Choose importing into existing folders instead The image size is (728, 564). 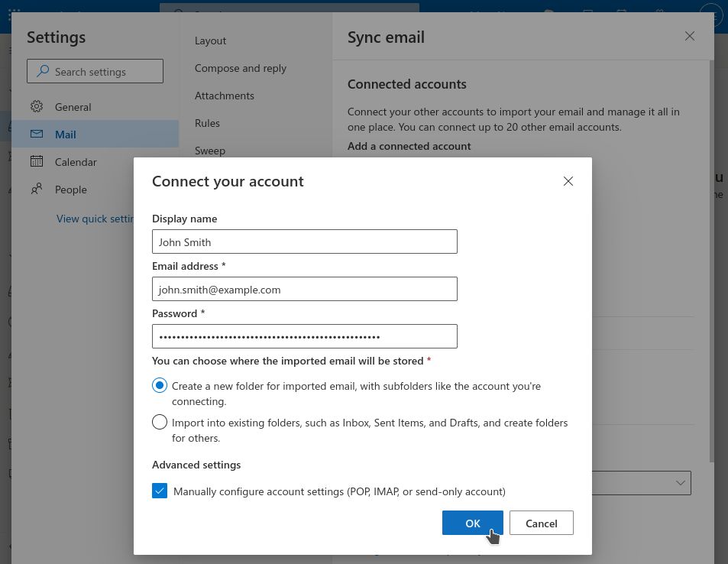click(x=159, y=421)
